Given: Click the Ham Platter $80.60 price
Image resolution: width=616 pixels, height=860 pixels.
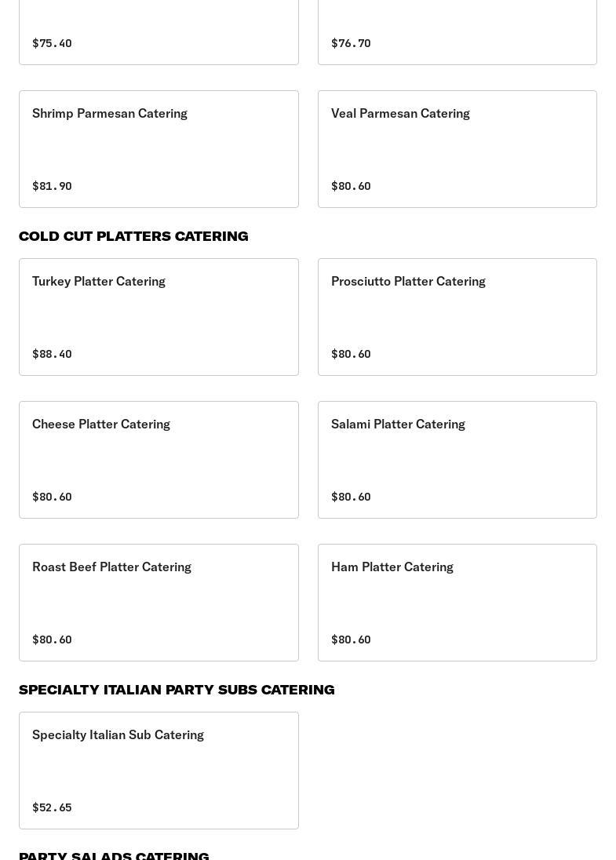Looking at the screenshot, I should click(351, 640).
